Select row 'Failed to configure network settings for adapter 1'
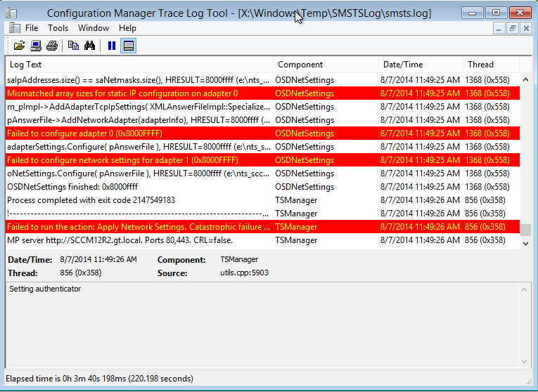 [x=263, y=160]
